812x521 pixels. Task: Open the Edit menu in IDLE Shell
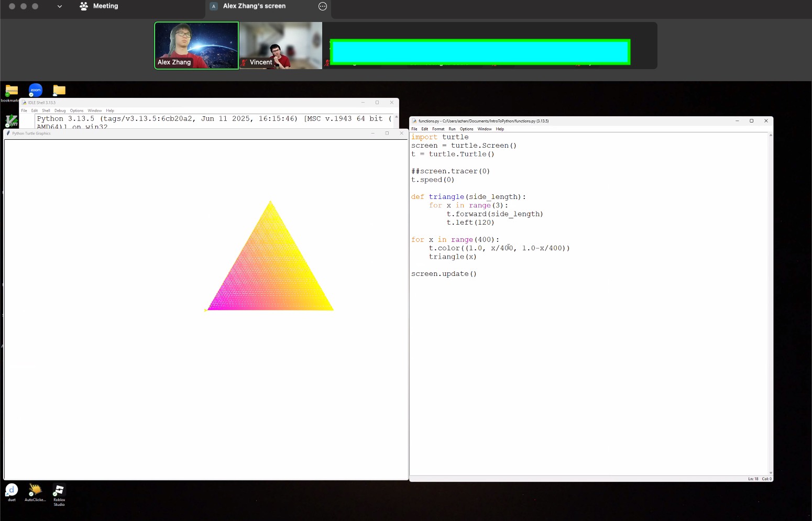point(35,110)
